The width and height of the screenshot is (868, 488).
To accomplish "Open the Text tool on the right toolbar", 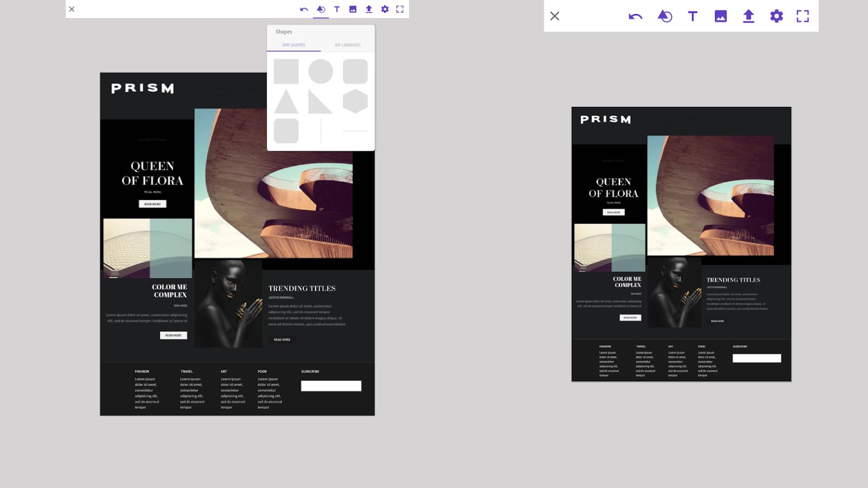I will point(693,16).
